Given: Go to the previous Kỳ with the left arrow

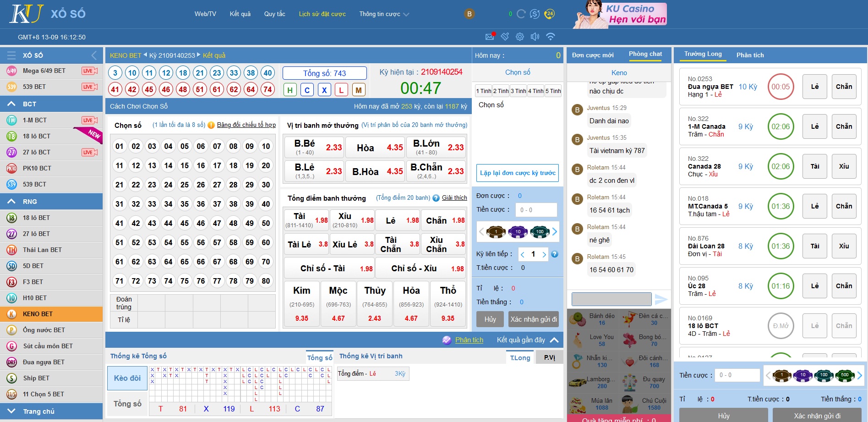Looking at the screenshot, I should point(145,55).
